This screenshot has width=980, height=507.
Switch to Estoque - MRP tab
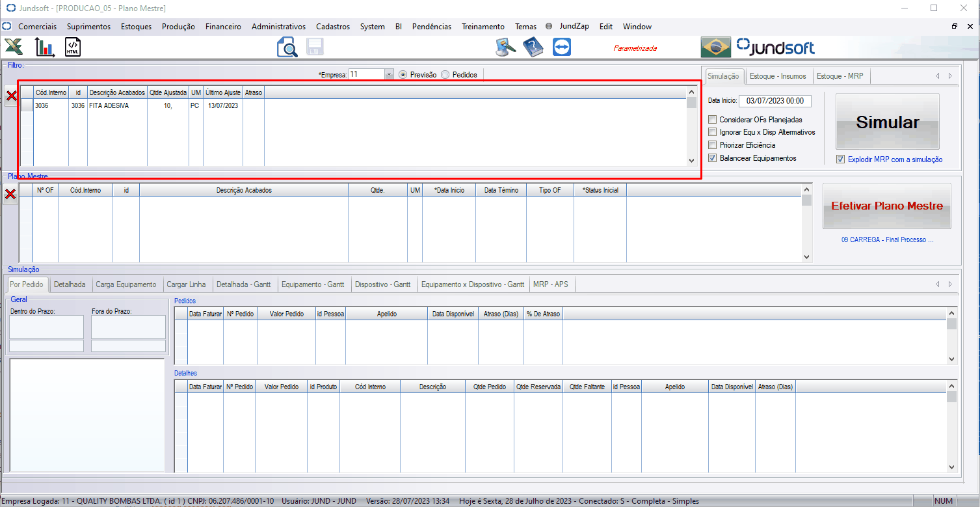point(840,76)
